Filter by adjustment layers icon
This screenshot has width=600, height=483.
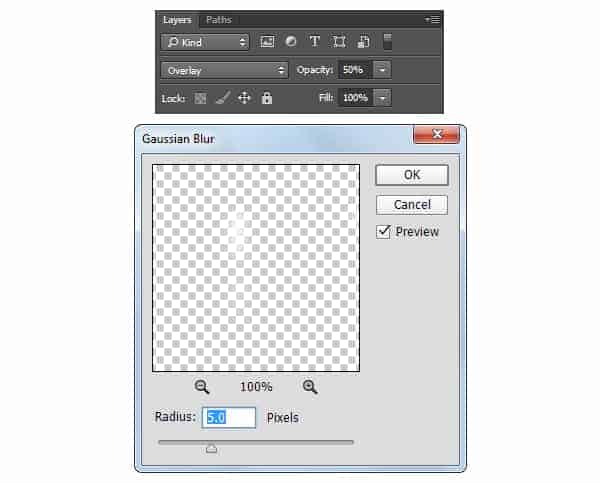(291, 41)
